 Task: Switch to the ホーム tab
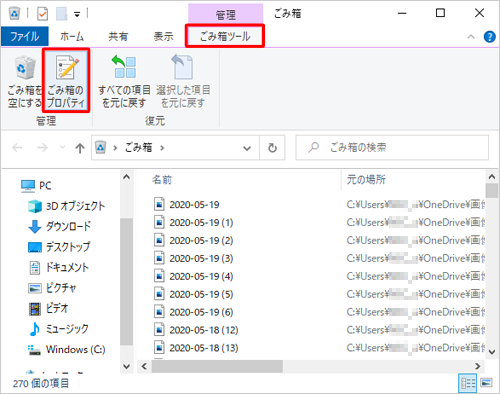tap(72, 36)
